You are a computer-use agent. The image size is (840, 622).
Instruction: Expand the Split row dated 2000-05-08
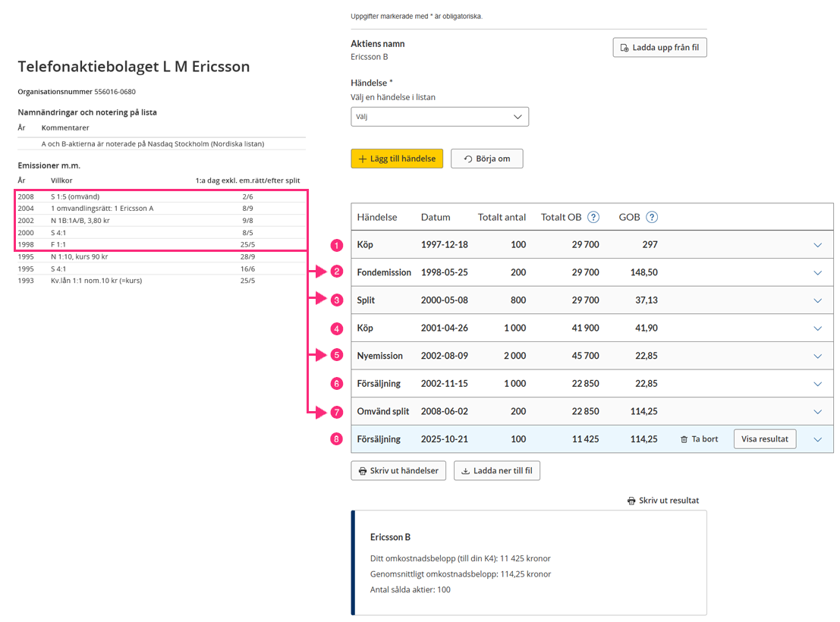click(x=817, y=300)
